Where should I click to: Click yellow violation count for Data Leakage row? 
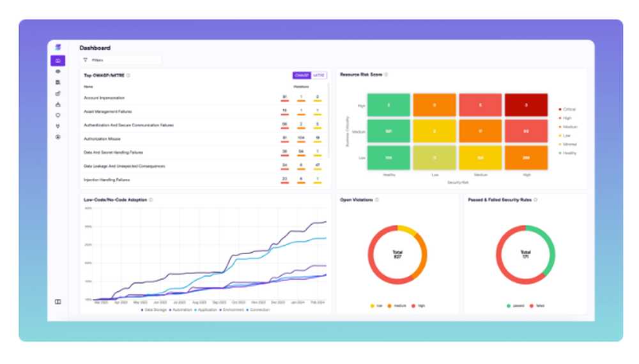(318, 165)
